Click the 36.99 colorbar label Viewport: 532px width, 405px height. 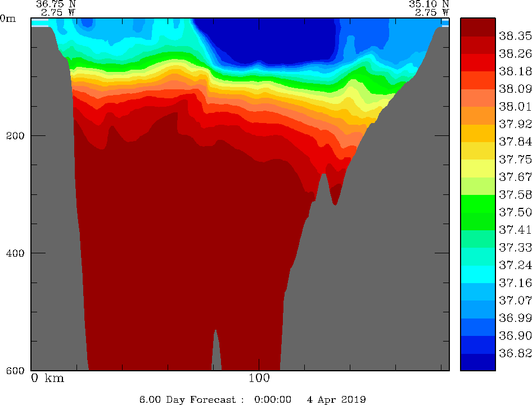[515, 318]
